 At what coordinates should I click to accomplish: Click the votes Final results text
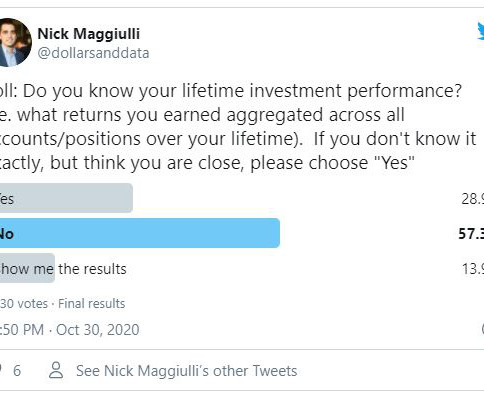coord(63,304)
